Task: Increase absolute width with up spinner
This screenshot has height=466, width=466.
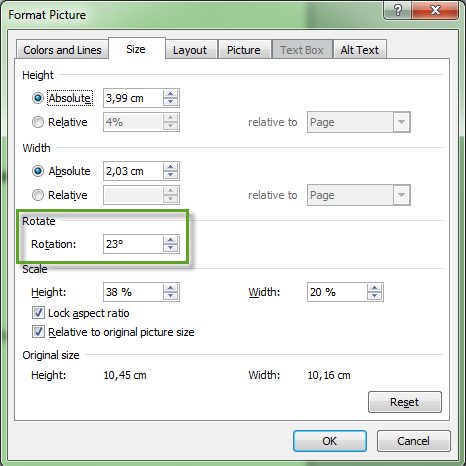Action: pyautogui.click(x=170, y=167)
